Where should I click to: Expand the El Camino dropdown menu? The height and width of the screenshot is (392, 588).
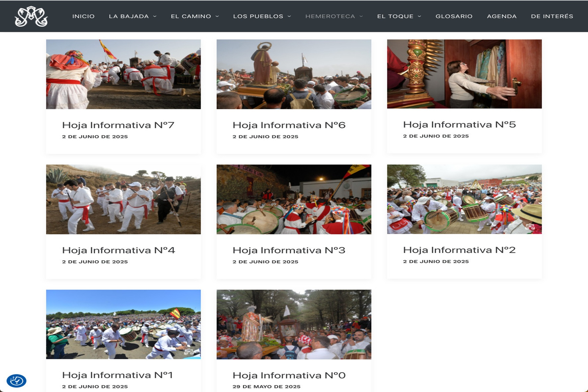pyautogui.click(x=194, y=16)
